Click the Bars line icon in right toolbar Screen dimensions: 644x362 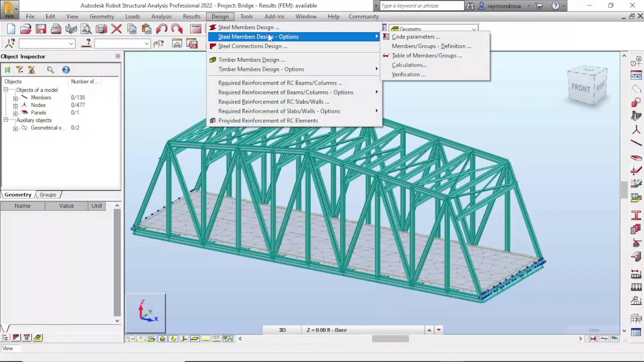pyautogui.click(x=636, y=144)
